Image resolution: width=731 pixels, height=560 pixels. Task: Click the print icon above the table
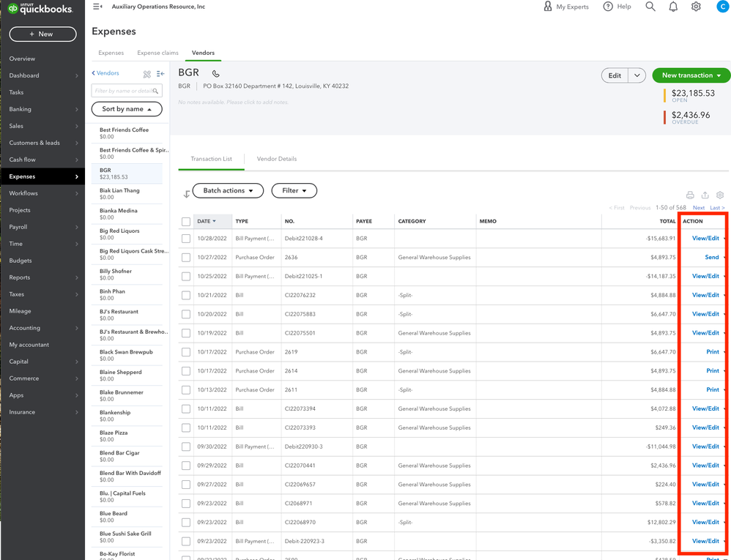point(690,195)
